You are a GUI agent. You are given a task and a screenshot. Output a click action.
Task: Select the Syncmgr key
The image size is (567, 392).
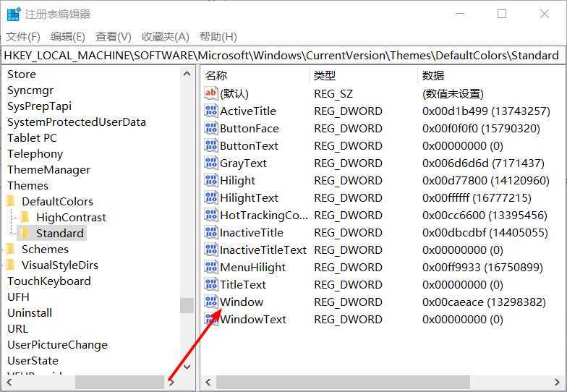30,90
